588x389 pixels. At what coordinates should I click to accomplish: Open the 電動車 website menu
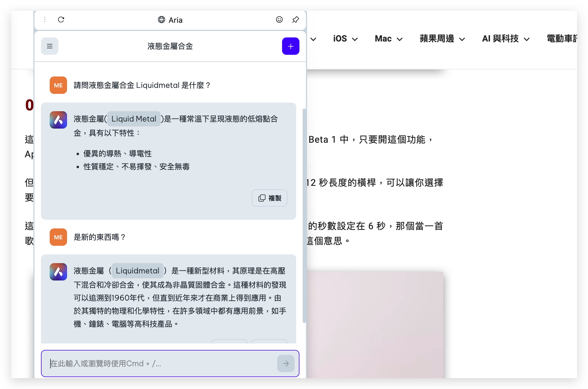562,39
